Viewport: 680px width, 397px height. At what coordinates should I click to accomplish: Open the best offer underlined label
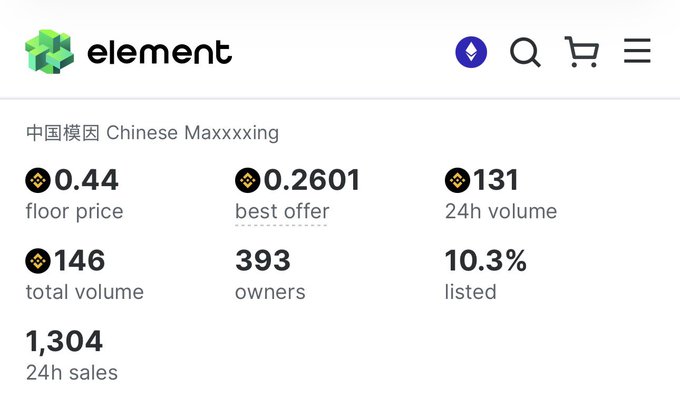click(x=282, y=212)
